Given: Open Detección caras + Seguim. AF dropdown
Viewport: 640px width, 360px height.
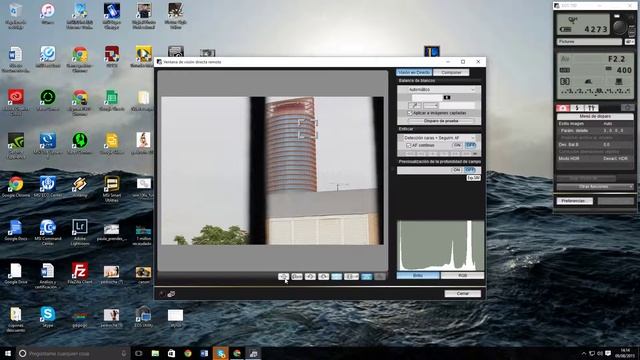Looking at the screenshot, I should [x=439, y=138].
